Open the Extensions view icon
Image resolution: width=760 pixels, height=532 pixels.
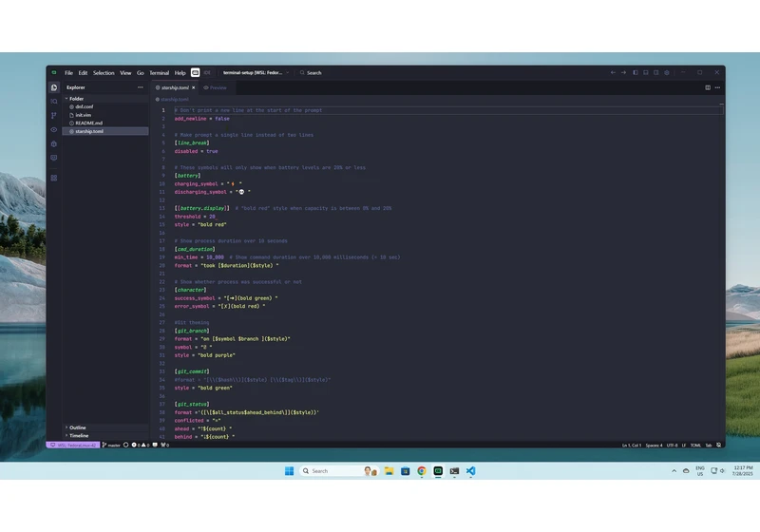pos(54,178)
